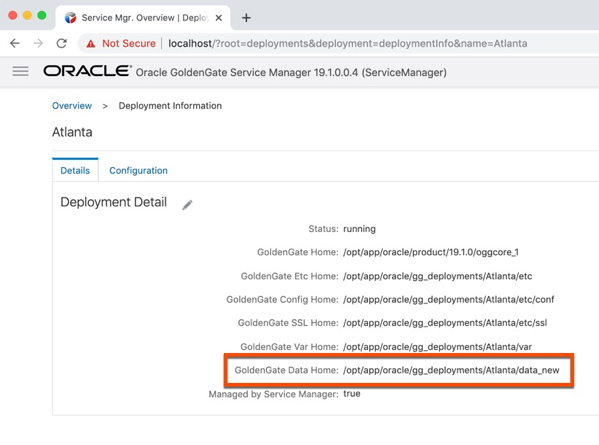This screenshot has height=445, width=599.
Task: Click the GoldenGate Home path oggcore_1
Action: click(x=431, y=252)
